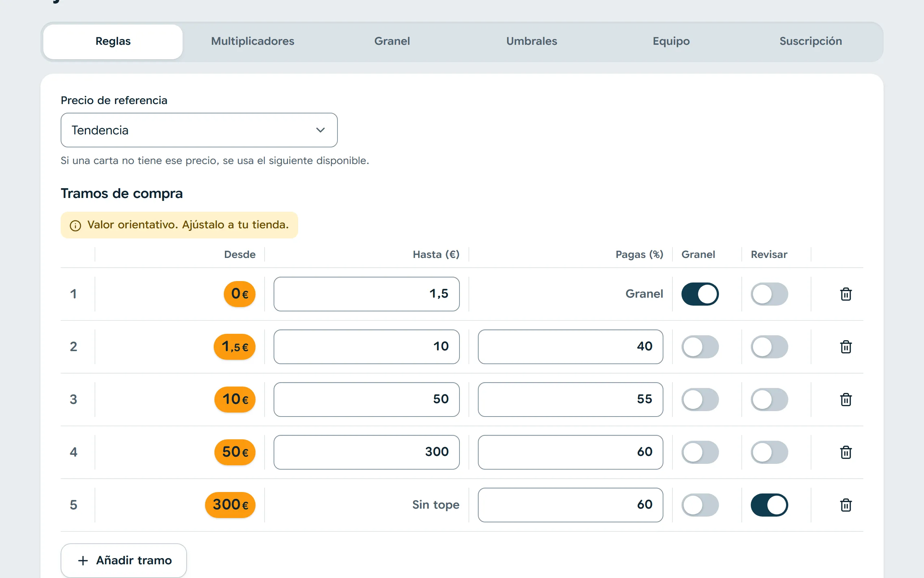This screenshot has height=578, width=924.
Task: Click the 0€ Desde badge
Action: 240,294
